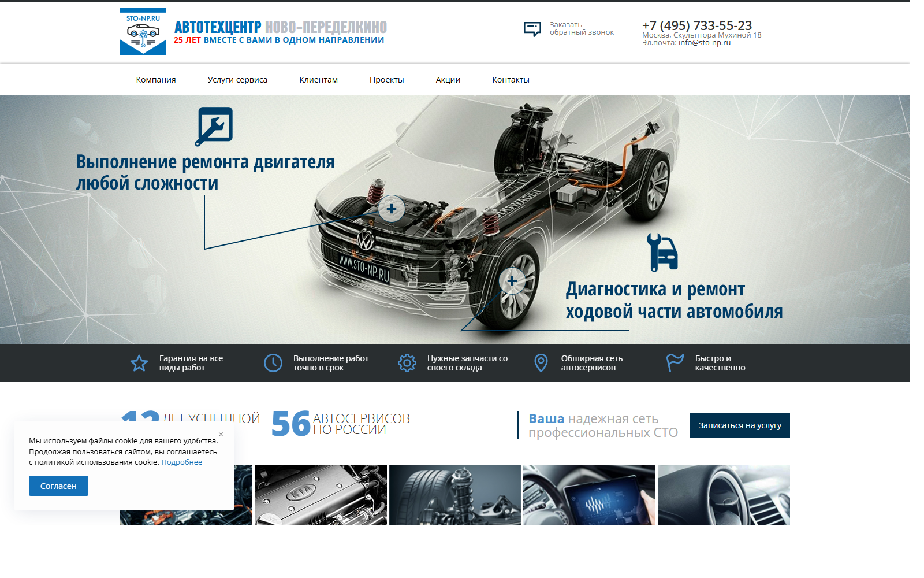This screenshot has width=924, height=578.
Task: Click heading Диагностика и ремонт ходовой части
Action: point(675,300)
